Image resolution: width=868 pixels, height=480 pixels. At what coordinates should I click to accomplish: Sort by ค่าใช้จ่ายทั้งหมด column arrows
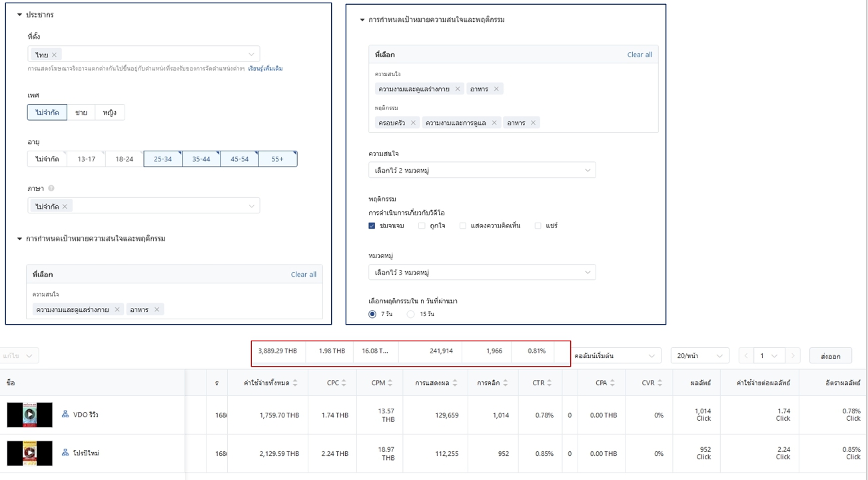click(x=295, y=383)
